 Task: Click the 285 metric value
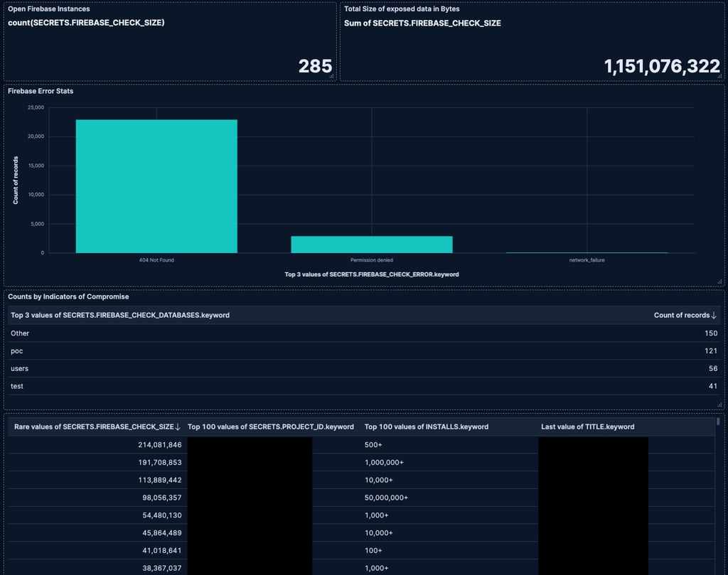[315, 66]
